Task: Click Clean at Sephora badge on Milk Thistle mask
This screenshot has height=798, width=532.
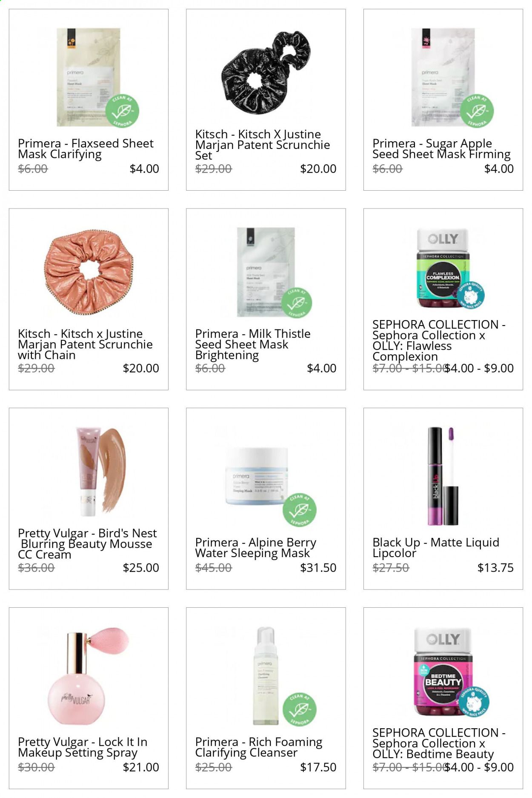Action: [297, 303]
